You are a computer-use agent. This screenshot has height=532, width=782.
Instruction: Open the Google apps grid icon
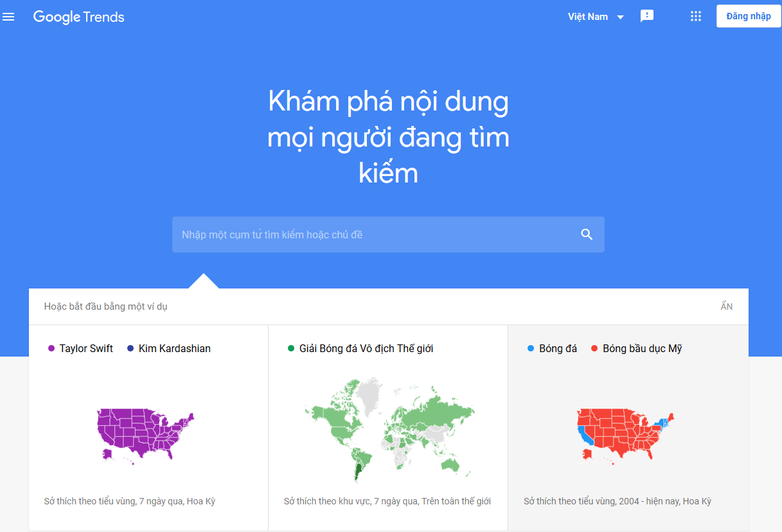coord(696,16)
